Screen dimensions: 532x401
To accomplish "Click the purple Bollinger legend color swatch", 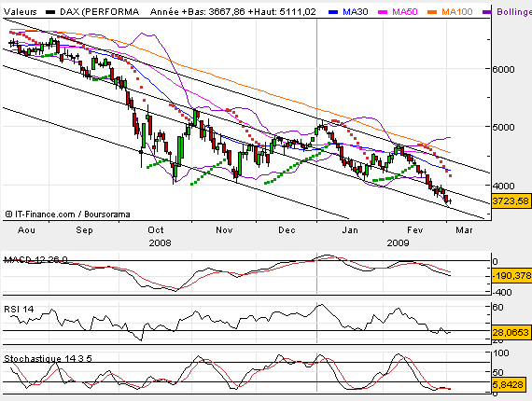I will (x=486, y=12).
